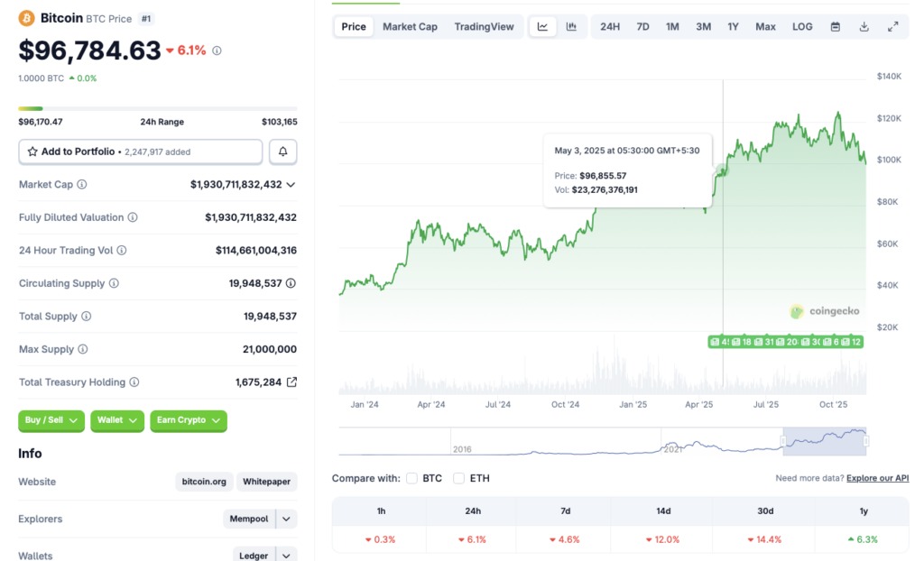Viewport: 924px width, 561px height.
Task: Enable the BTC compare checkbox
Action: click(x=411, y=478)
